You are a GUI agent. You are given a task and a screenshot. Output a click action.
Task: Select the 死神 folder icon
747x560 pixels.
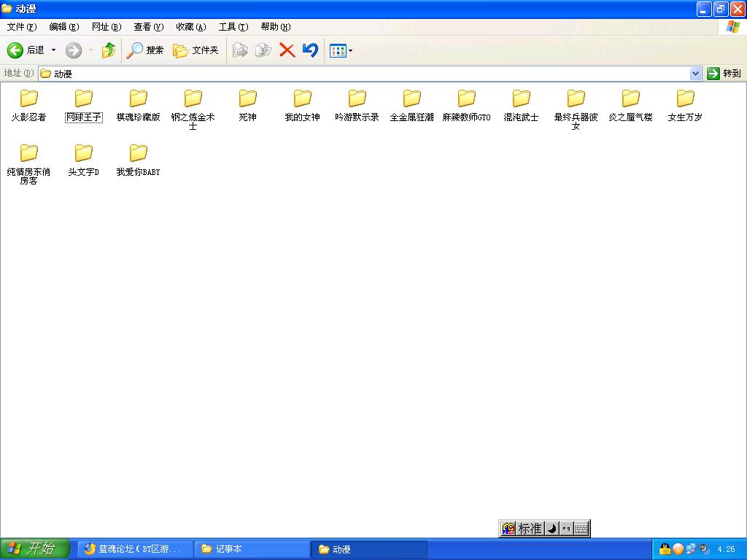[247, 99]
